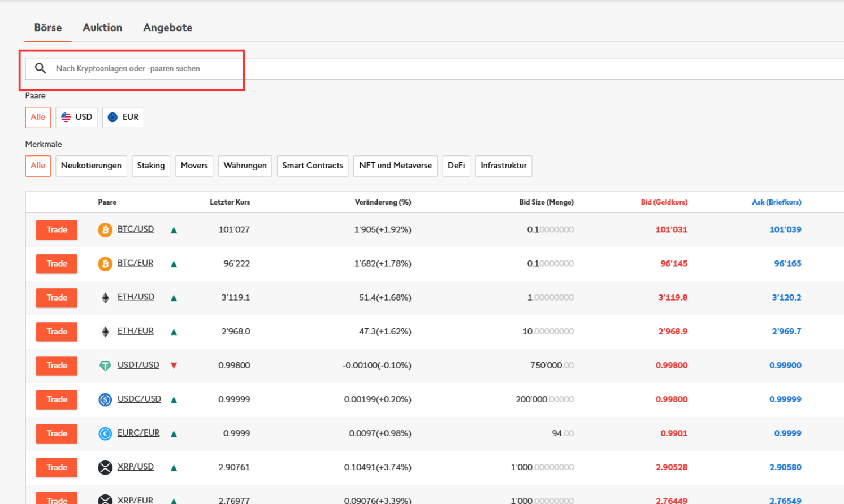Screen dimensions: 844x504
Task: Open the BTC/EUR pair link
Action: pos(135,263)
